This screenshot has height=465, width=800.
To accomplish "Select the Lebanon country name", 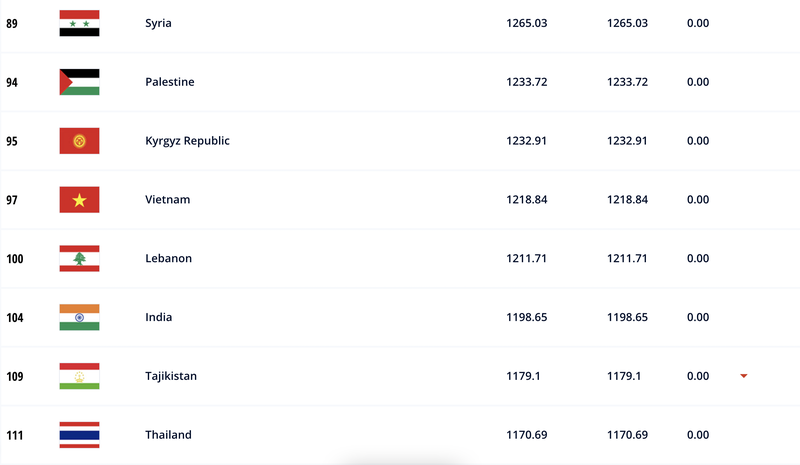I will pyautogui.click(x=168, y=258).
